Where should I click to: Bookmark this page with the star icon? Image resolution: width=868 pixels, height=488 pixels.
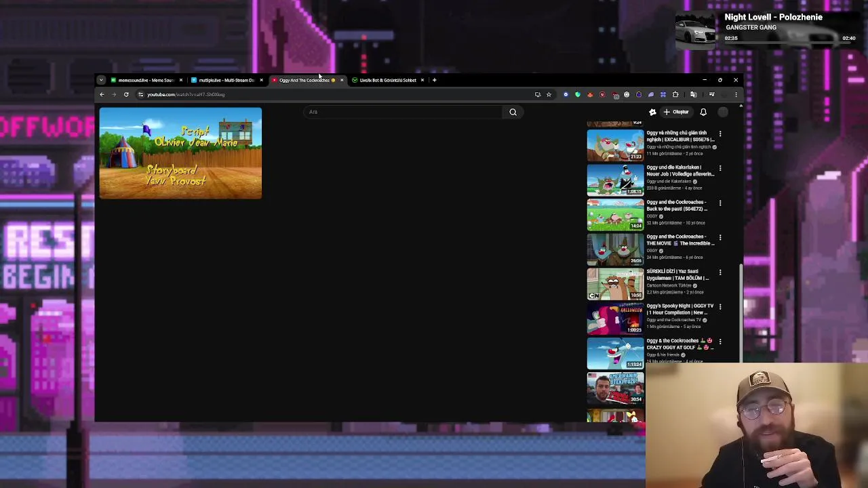pos(549,94)
